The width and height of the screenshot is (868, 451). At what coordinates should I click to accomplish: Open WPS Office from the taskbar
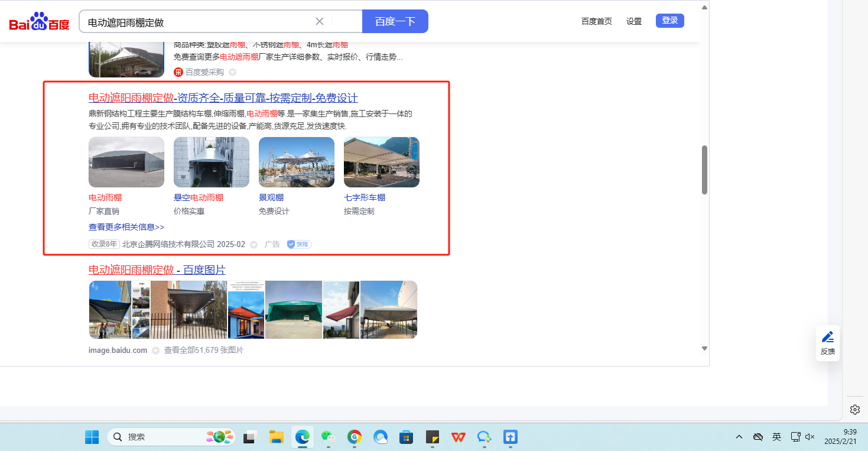459,437
